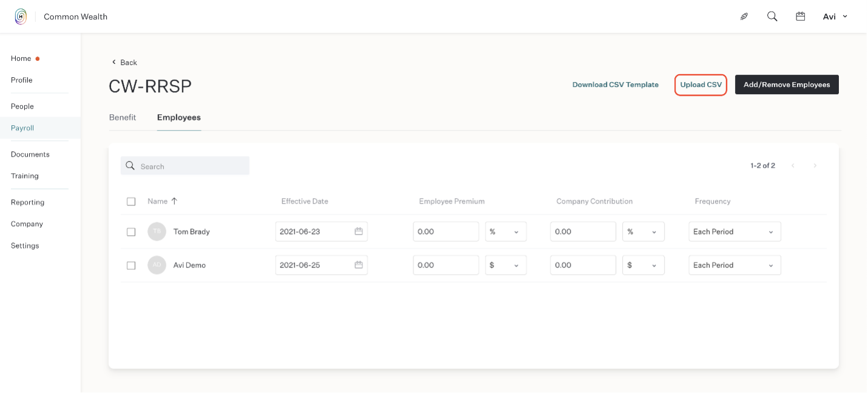Click Tom Brady's company contribution amount field

click(x=583, y=232)
